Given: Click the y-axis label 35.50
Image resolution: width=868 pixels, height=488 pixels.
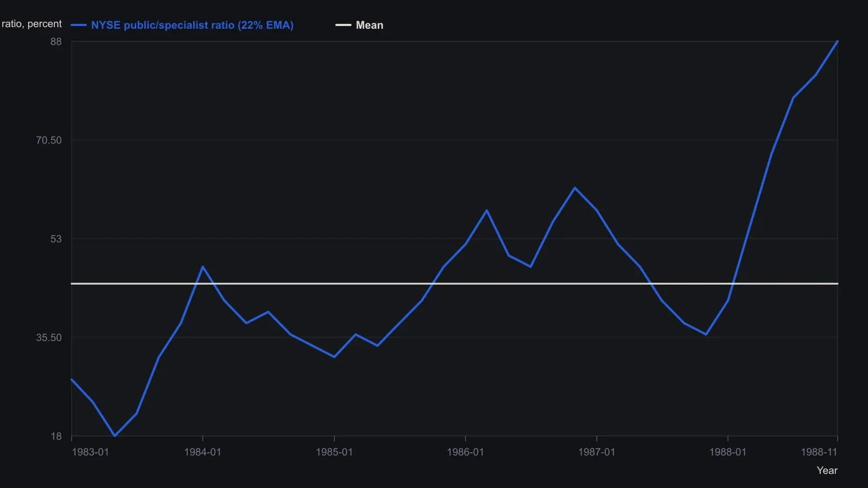Looking at the screenshot, I should click(x=49, y=337).
